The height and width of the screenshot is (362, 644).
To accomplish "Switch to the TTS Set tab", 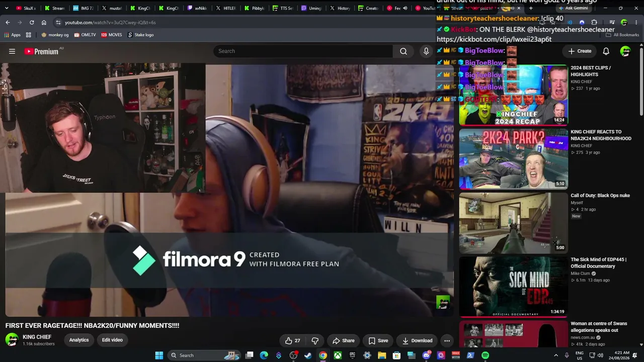I will [283, 9].
